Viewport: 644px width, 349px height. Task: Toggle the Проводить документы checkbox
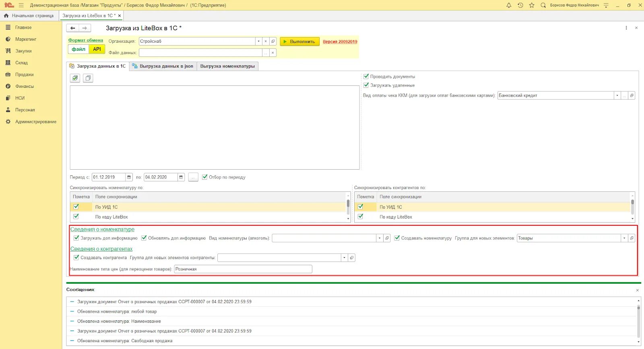pyautogui.click(x=366, y=76)
